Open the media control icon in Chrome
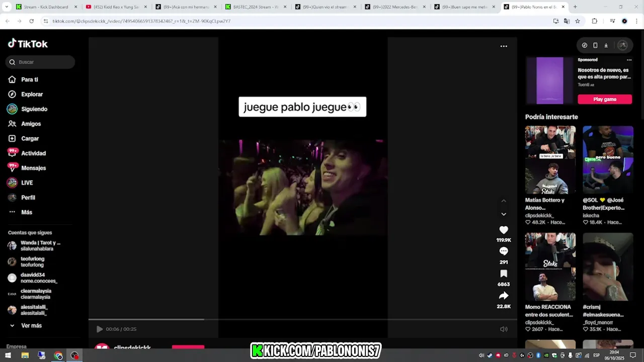Screen dimensions: 644x362 tap(612, 21)
